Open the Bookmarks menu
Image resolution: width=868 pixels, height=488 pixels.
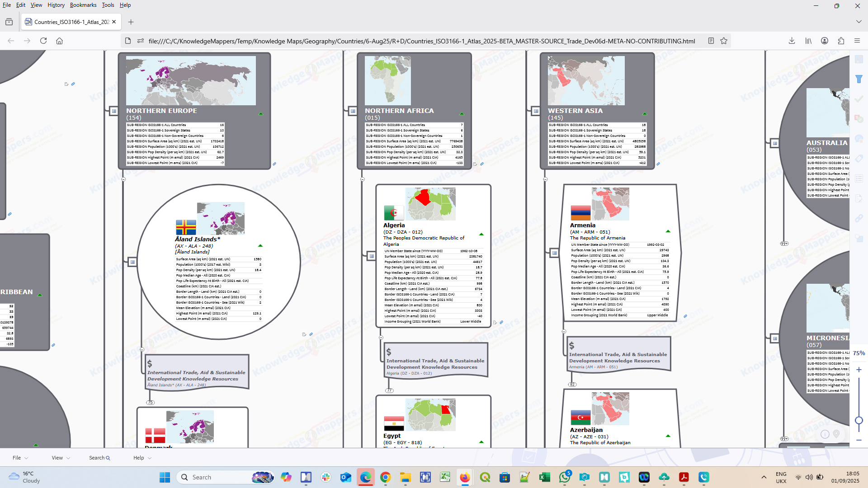click(x=83, y=5)
